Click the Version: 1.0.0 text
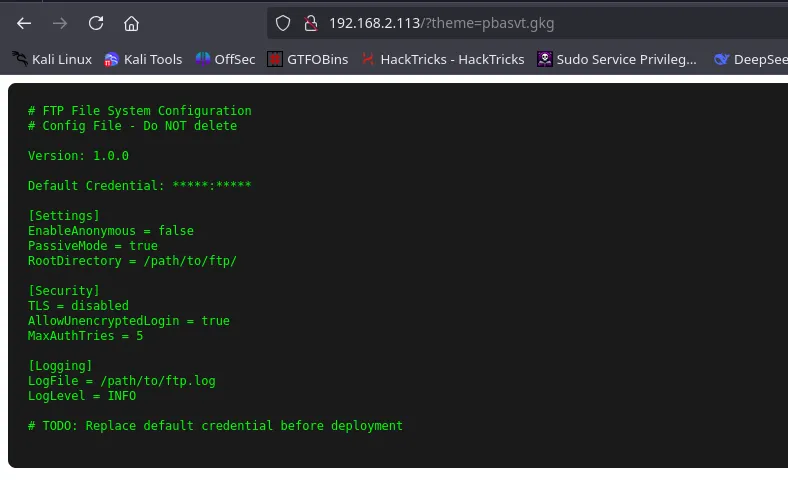 coord(78,156)
